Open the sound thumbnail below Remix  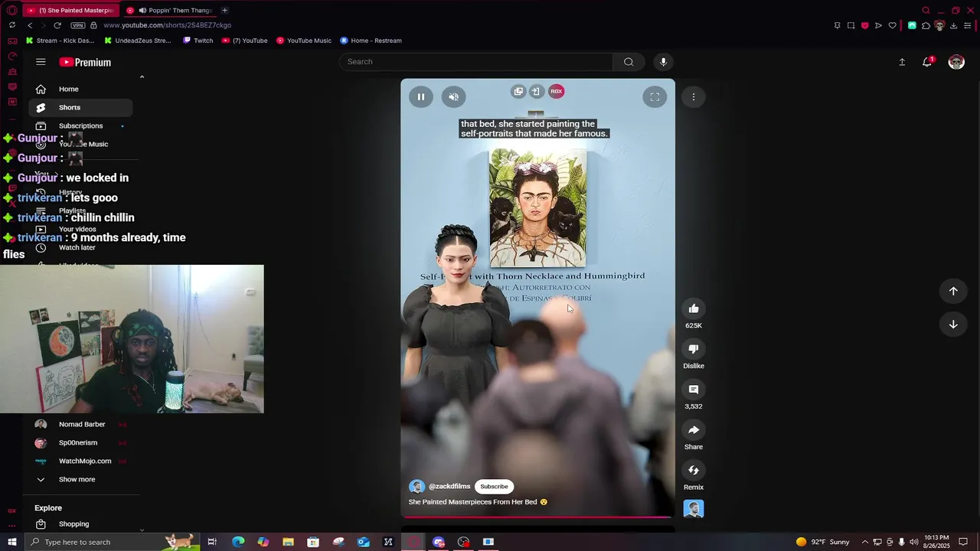click(694, 509)
